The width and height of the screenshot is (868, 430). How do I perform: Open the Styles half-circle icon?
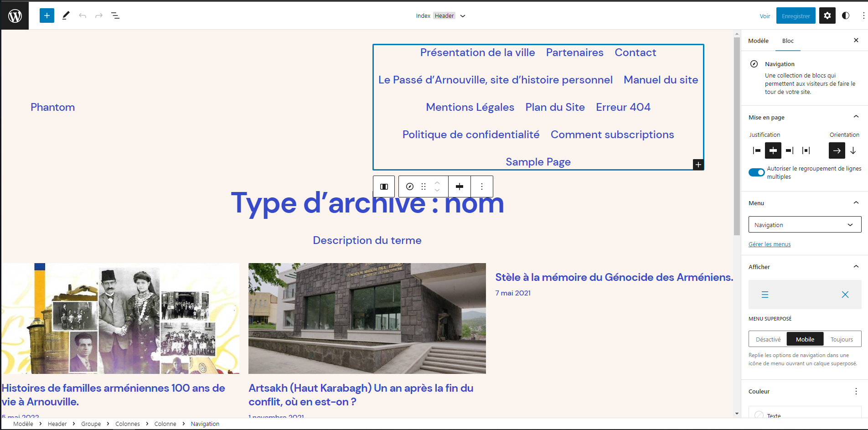846,16
